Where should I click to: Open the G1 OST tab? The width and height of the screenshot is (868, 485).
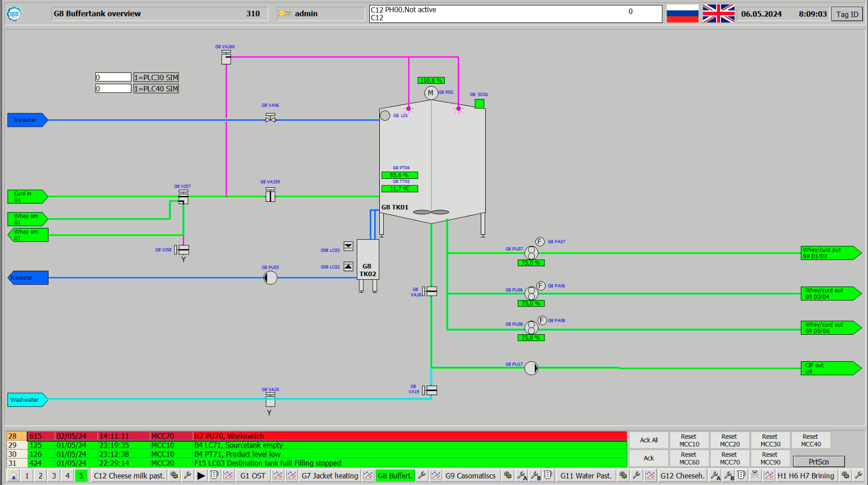(x=253, y=476)
